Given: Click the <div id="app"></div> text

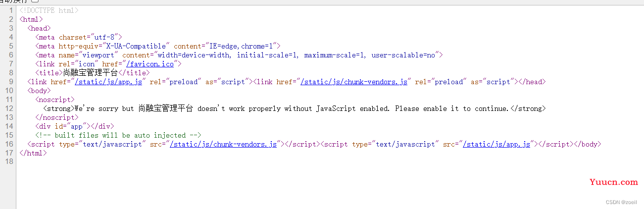Looking at the screenshot, I should pyautogui.click(x=75, y=126).
